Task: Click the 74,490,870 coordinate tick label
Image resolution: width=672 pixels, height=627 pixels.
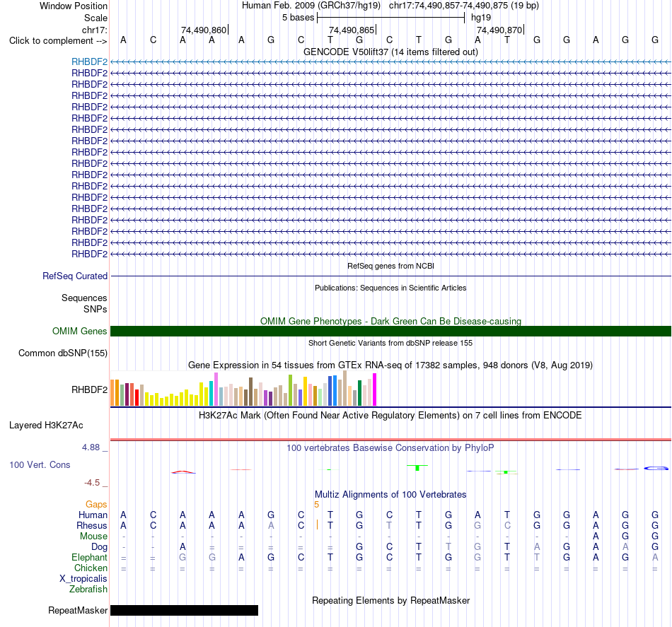Action: point(499,30)
